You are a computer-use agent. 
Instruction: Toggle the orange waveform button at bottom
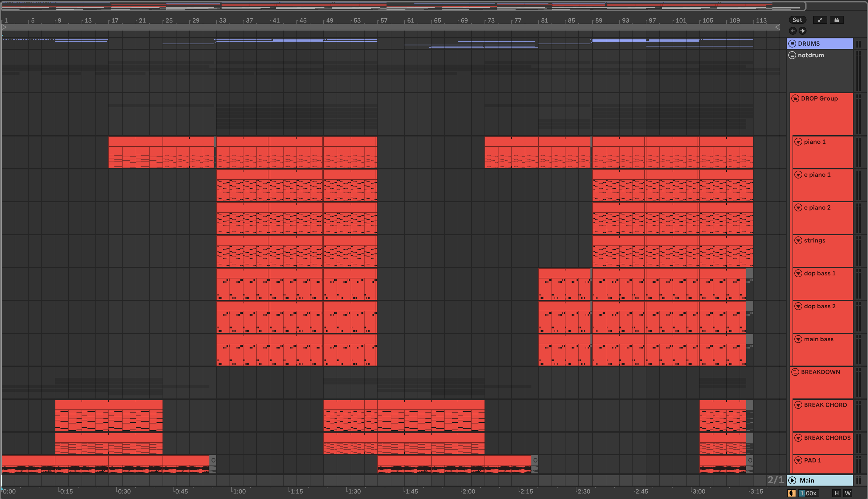[x=791, y=493]
